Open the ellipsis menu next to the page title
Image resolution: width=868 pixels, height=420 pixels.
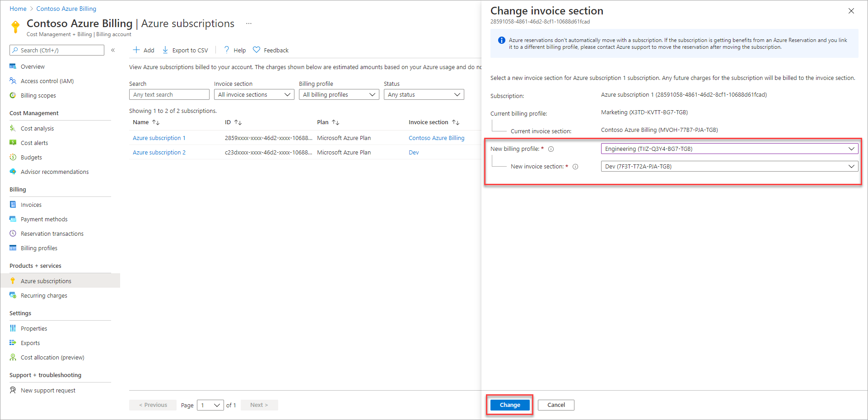[x=249, y=23]
